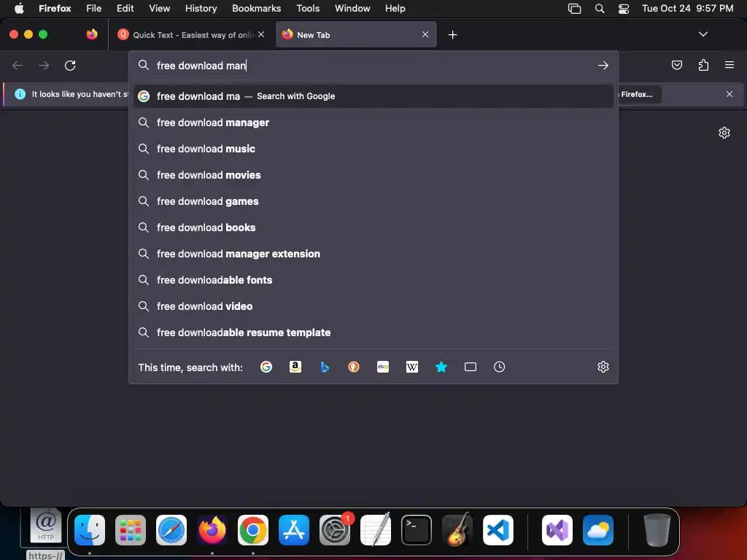Open the Apple menu
747x560 pixels.
point(19,8)
